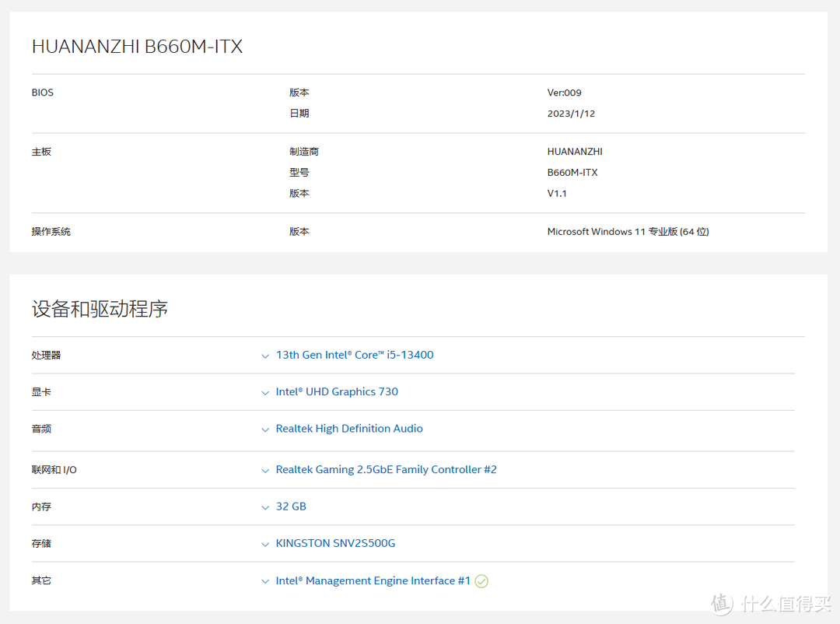Select the HUANANZHI B660M-ITX heading

coord(137,47)
